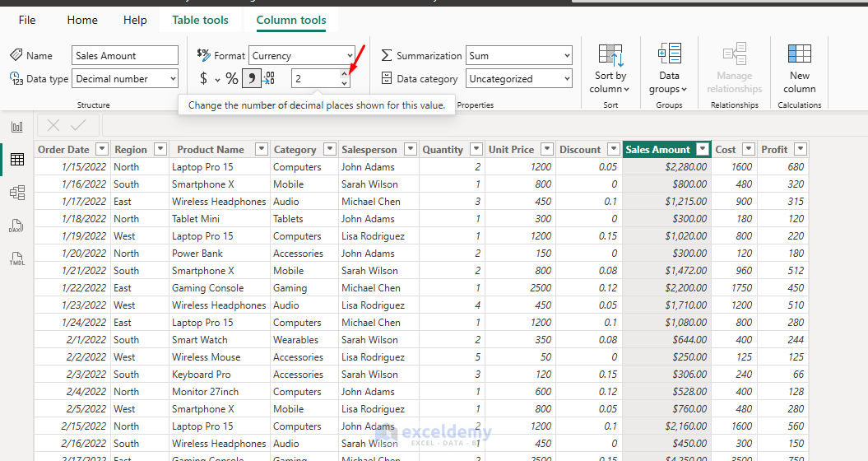Edit the Name field Sales Amount
The image size is (868, 461).
click(x=125, y=55)
